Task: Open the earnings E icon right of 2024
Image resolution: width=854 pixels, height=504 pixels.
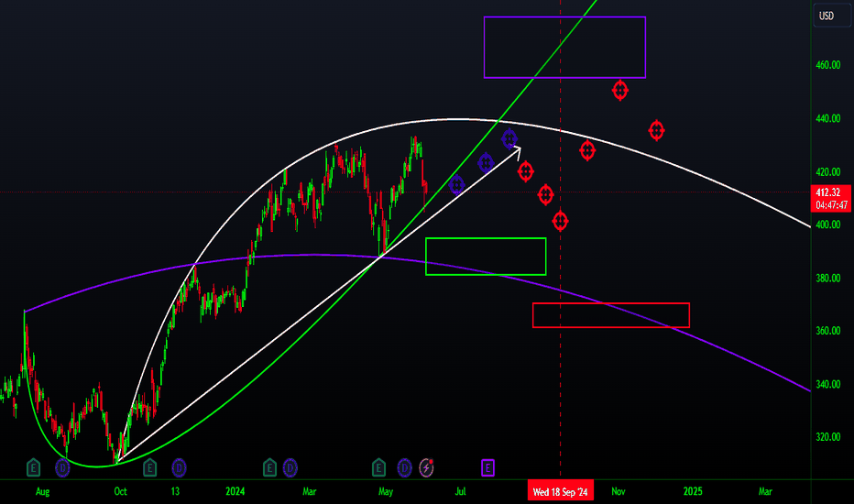Action: click(269, 467)
